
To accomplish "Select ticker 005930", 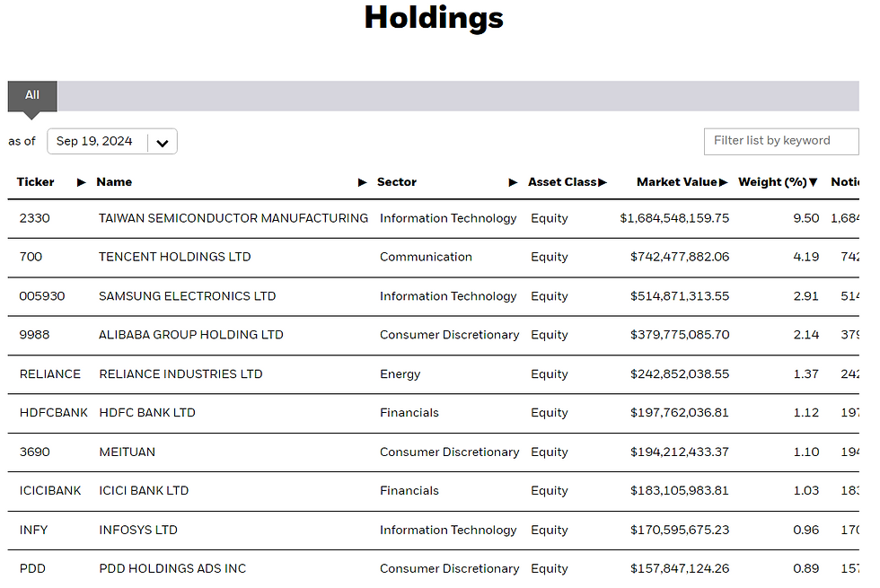I will tap(42, 296).
